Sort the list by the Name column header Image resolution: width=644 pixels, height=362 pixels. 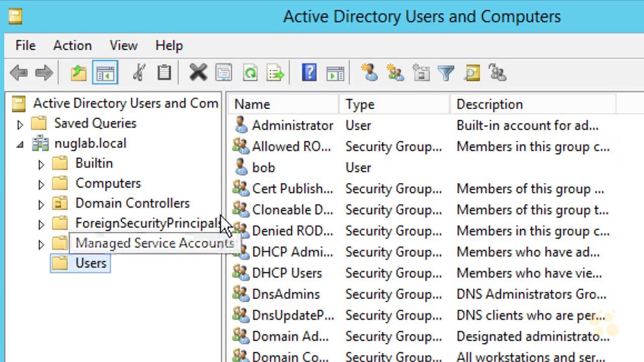(283, 105)
